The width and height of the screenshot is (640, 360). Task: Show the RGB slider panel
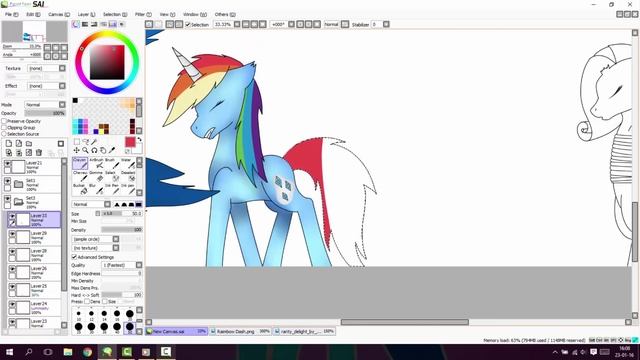(85, 24)
